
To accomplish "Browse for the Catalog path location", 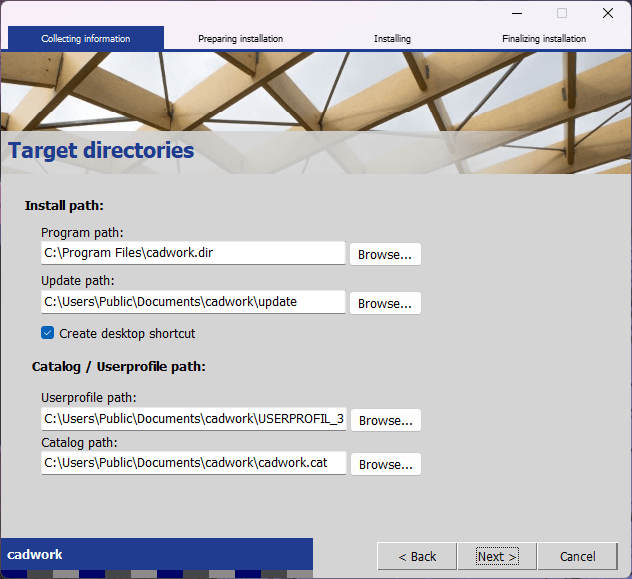I will (x=385, y=464).
